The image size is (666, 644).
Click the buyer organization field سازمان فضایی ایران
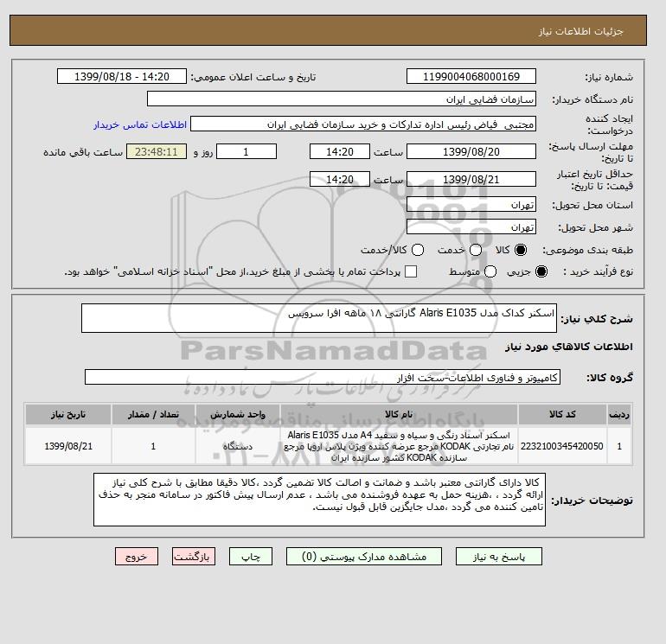(x=342, y=99)
